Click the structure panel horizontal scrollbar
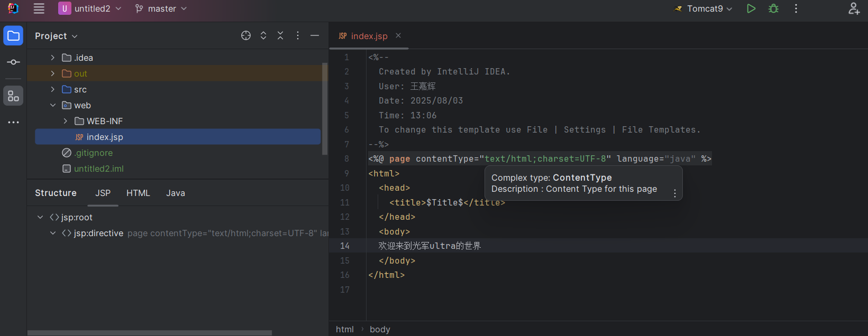The height and width of the screenshot is (336, 868). tap(150, 333)
